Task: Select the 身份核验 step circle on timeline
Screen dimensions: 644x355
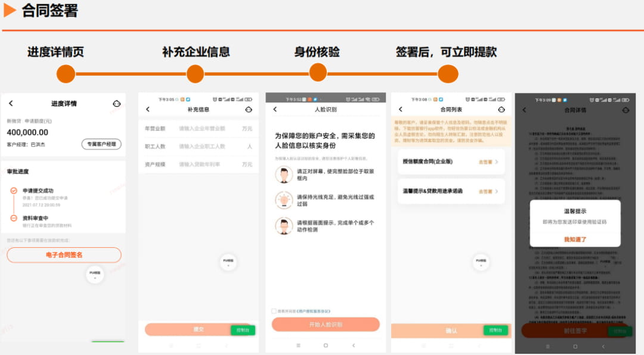Action: [x=318, y=73]
